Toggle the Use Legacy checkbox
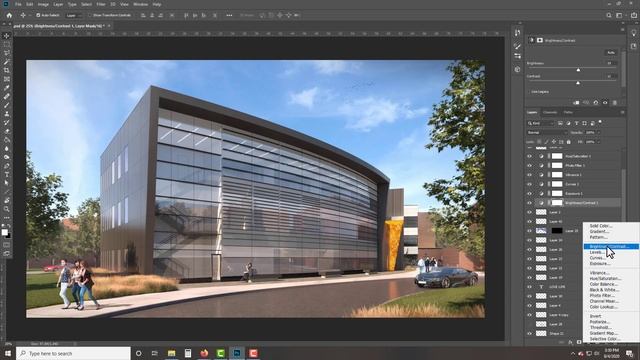This screenshot has height=360, width=640. click(x=529, y=92)
